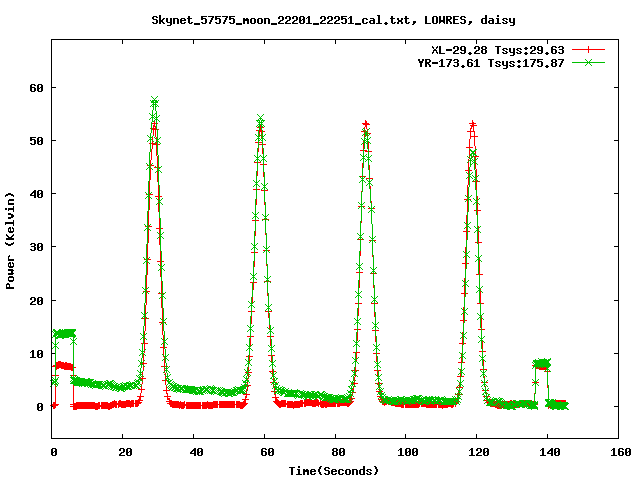Select the YR-173.61 Tsys:175.87 legend label
The height and width of the screenshot is (480, 640).
[x=491, y=62]
